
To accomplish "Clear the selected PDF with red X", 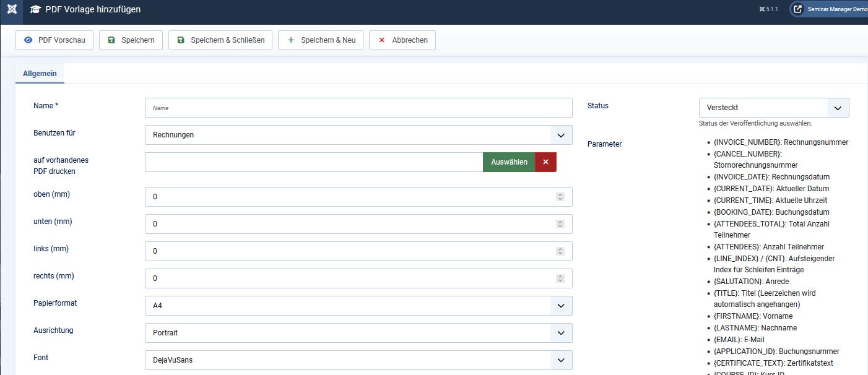I will 545,162.
